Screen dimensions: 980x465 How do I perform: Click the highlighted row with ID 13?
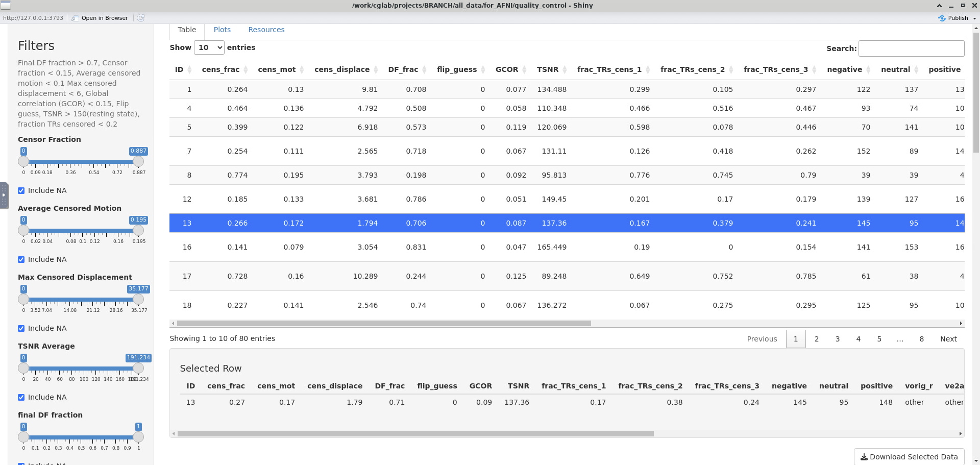(567, 223)
